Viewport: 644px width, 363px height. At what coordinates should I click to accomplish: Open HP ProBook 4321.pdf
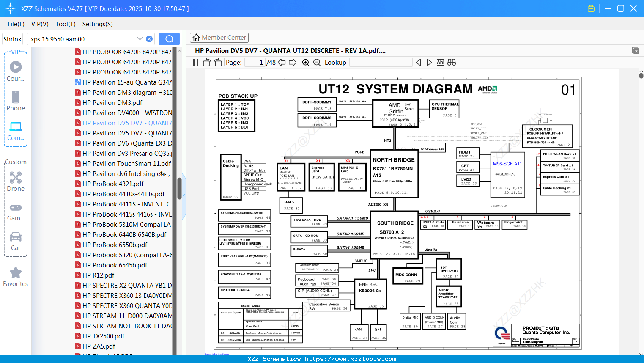coord(109,184)
